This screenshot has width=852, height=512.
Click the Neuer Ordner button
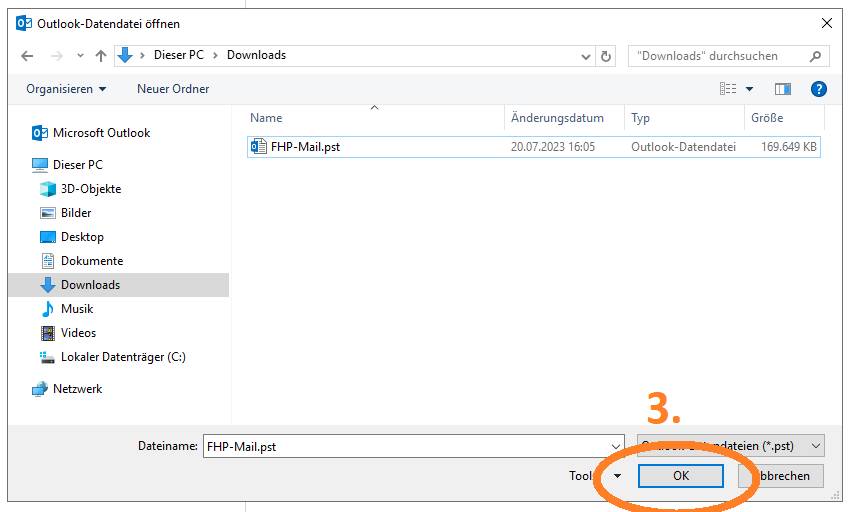click(173, 89)
